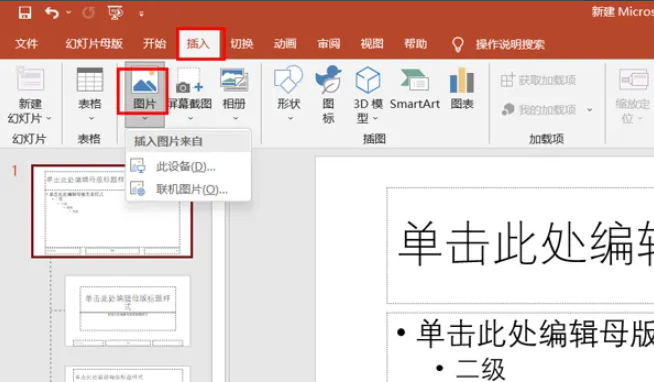The height and width of the screenshot is (382, 654).
Task: Expand the 屏幕截图 dropdown arrow
Action: pyautogui.click(x=190, y=119)
